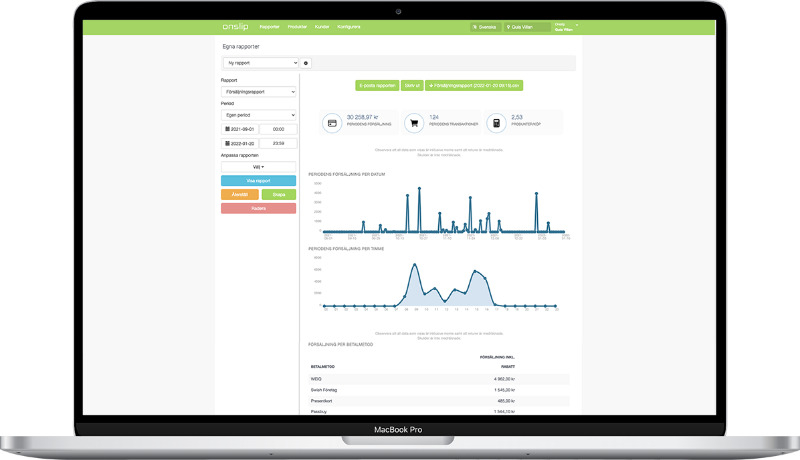
Task: Click the hour 09 peak point
Action: click(x=415, y=265)
